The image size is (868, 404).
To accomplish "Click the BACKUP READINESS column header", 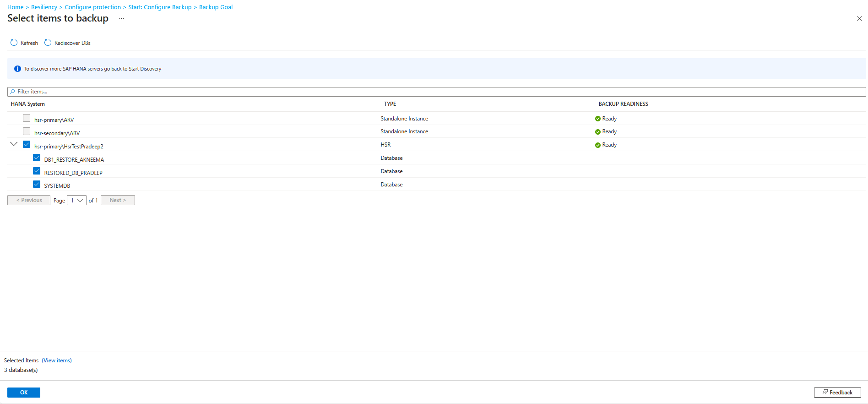I will (x=623, y=104).
